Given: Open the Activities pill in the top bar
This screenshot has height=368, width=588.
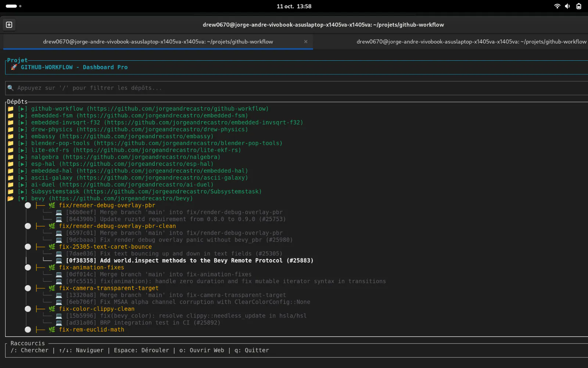Looking at the screenshot, I should pyautogui.click(x=14, y=6).
